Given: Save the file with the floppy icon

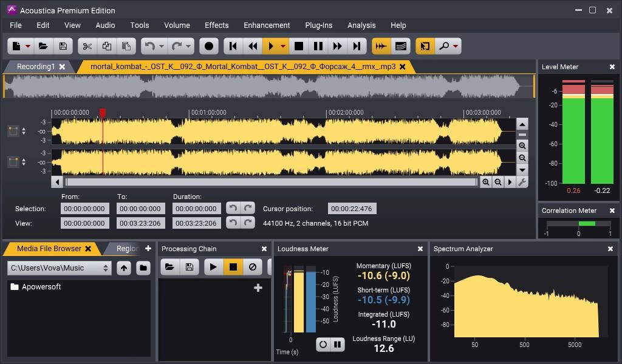Looking at the screenshot, I should [63, 46].
